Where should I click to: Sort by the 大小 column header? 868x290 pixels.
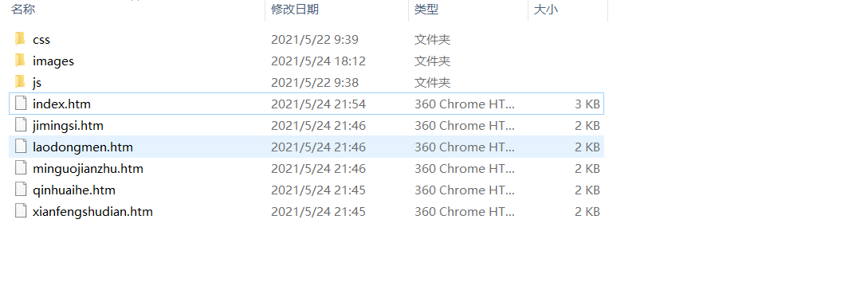546,9
